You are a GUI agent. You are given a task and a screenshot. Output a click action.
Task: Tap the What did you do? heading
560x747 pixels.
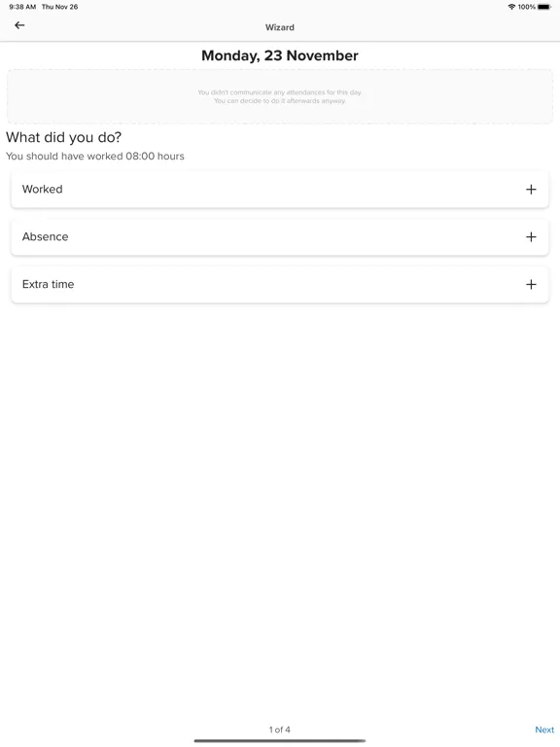[x=63, y=137]
